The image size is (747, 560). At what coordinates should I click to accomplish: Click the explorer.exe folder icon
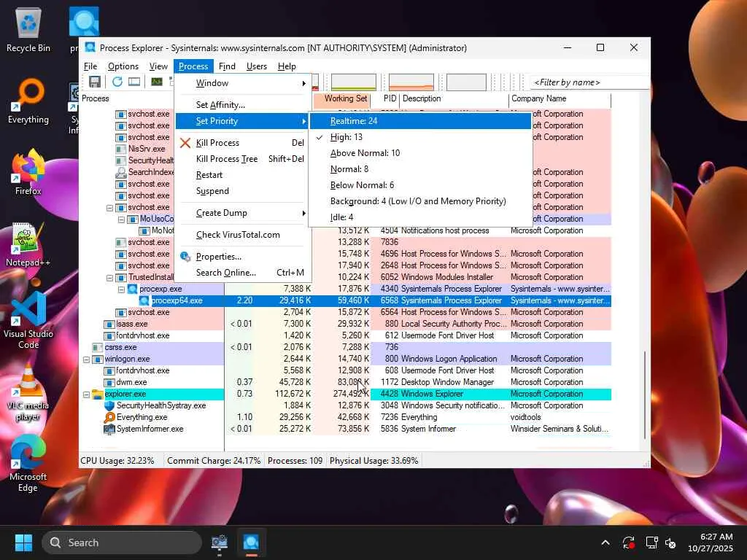(x=98, y=394)
